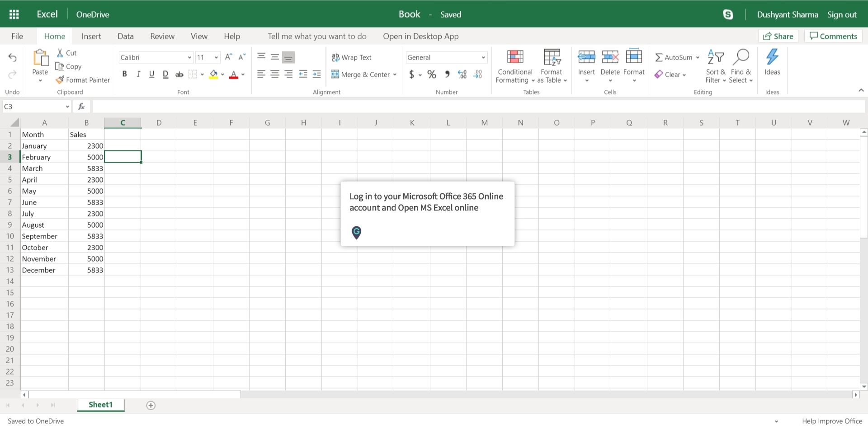Screen dimensions: 868x426
Task: Expand the AutoSum dropdown arrow
Action: tap(698, 57)
